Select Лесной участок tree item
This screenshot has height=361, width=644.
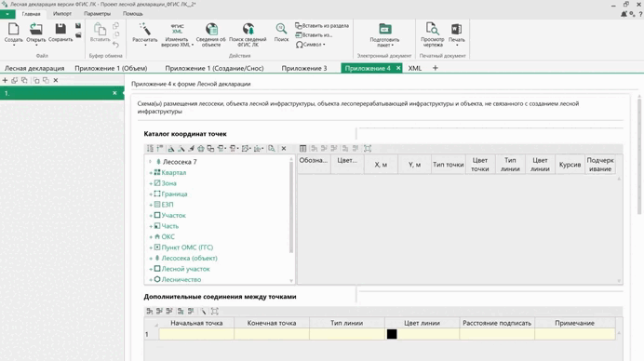click(185, 269)
